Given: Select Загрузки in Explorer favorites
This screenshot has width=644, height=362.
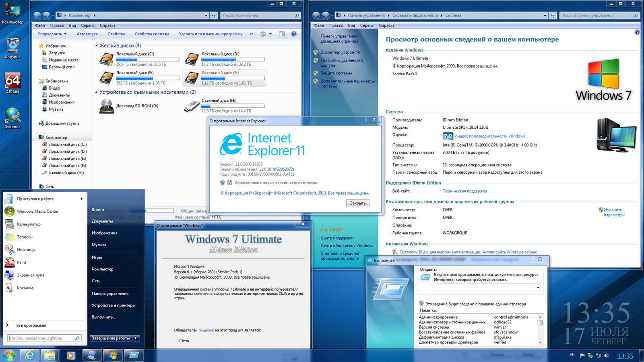Looking at the screenshot, I should (57, 53).
